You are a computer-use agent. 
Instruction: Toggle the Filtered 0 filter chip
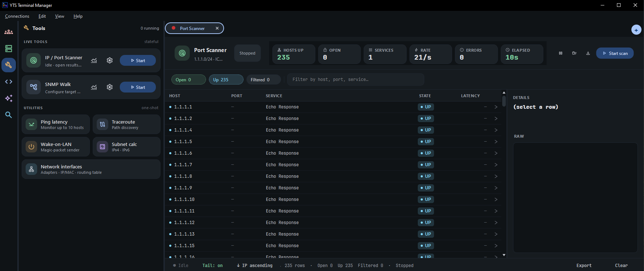[x=263, y=79]
